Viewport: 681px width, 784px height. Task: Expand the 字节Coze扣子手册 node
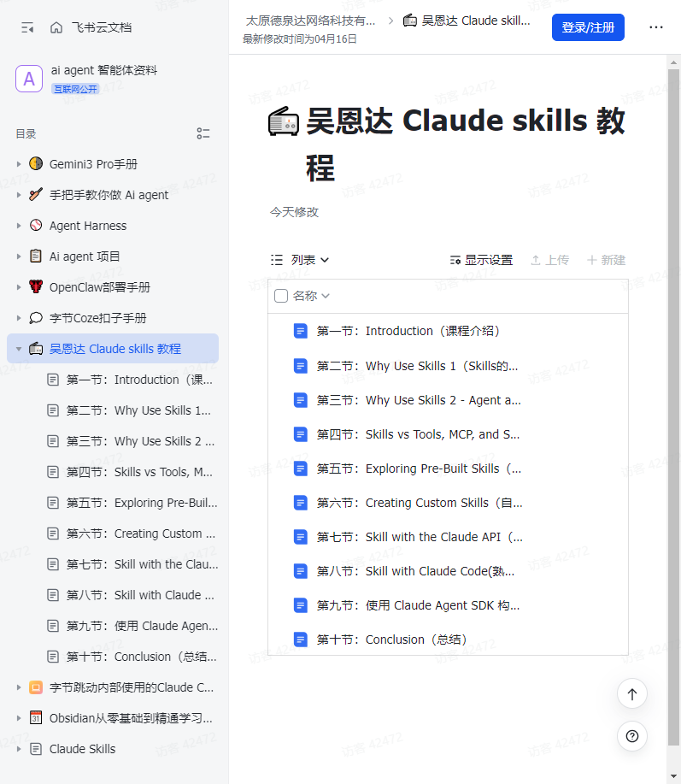[x=19, y=318]
